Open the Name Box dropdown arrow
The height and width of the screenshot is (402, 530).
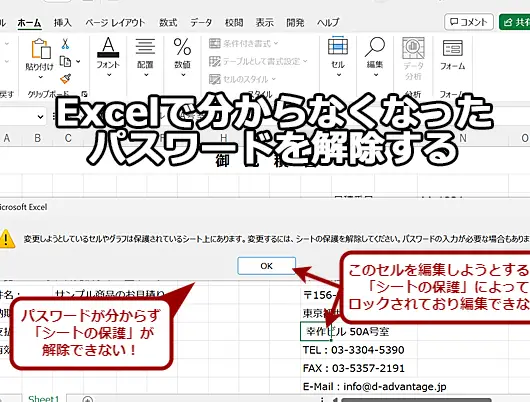coord(40,117)
